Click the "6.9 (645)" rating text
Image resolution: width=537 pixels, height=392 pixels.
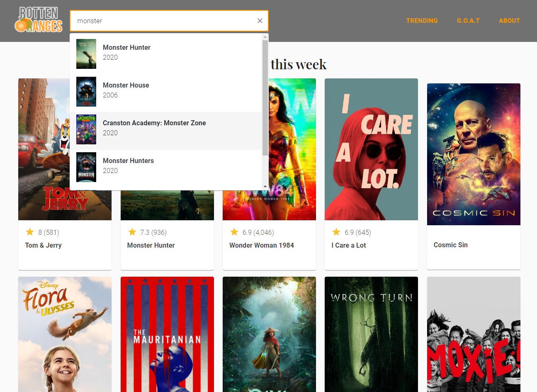pyautogui.click(x=358, y=232)
